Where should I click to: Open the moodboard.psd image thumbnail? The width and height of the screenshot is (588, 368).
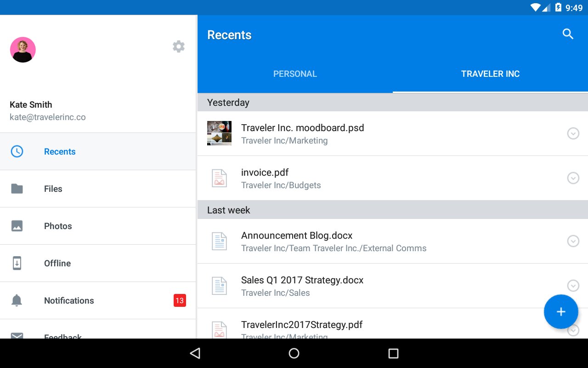tap(219, 133)
